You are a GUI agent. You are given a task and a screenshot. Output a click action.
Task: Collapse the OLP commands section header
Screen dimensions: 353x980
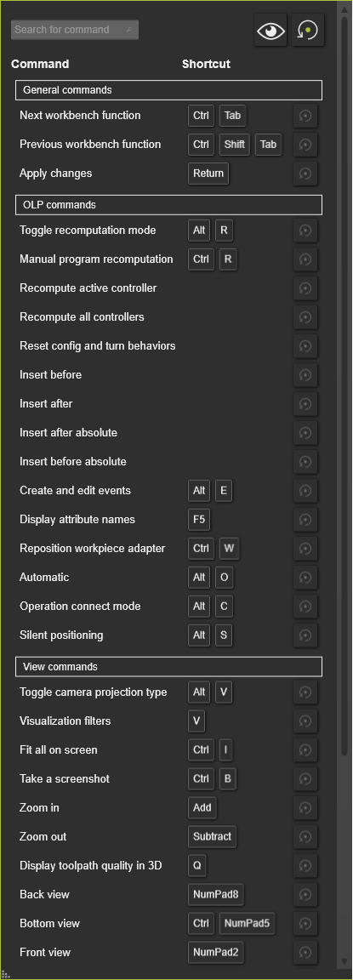pos(168,205)
